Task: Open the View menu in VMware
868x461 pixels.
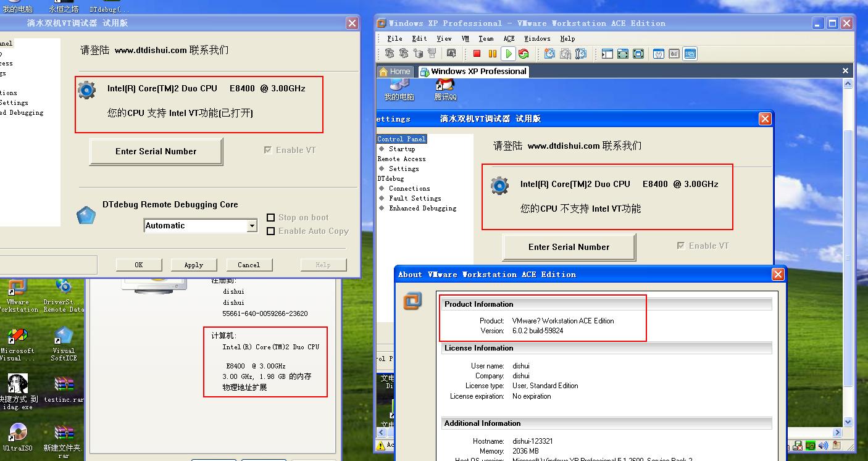Action: (x=444, y=38)
